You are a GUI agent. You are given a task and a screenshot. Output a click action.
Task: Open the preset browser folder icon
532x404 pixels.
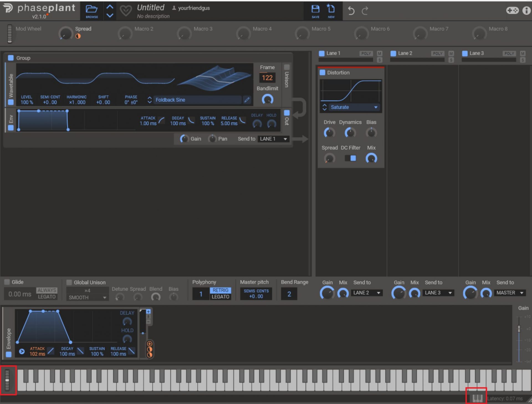pyautogui.click(x=91, y=9)
